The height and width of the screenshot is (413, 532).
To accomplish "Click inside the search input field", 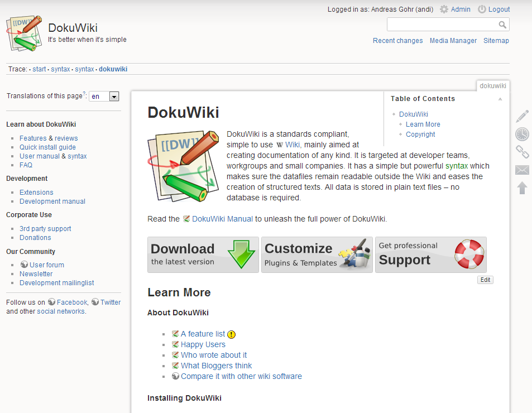I will click(441, 25).
